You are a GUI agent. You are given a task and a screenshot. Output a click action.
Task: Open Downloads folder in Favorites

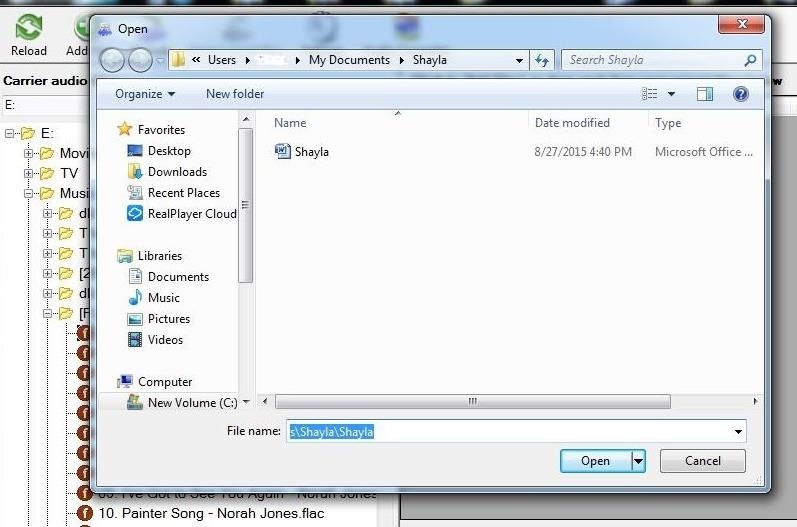point(176,172)
